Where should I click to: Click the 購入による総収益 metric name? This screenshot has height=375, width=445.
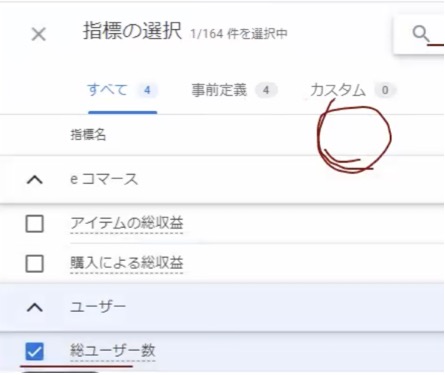tap(127, 263)
